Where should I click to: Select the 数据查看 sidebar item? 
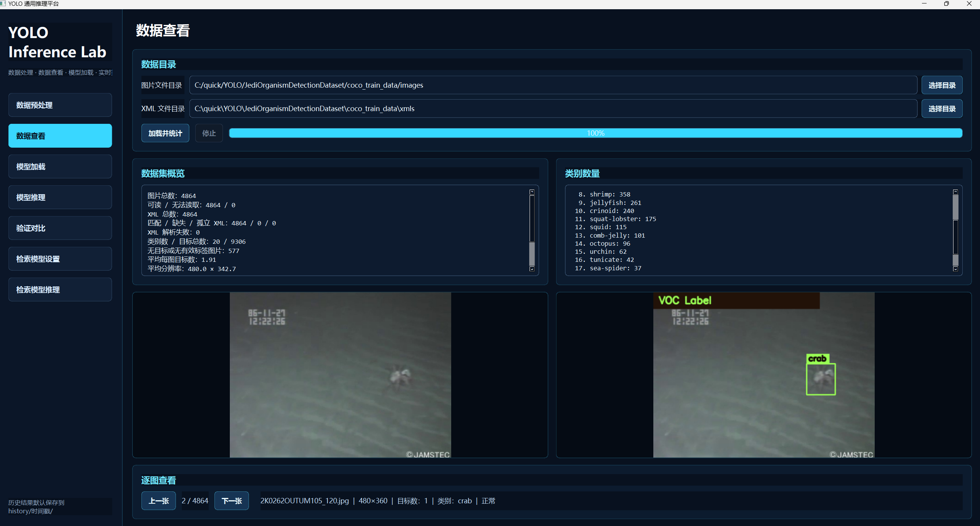pos(60,136)
